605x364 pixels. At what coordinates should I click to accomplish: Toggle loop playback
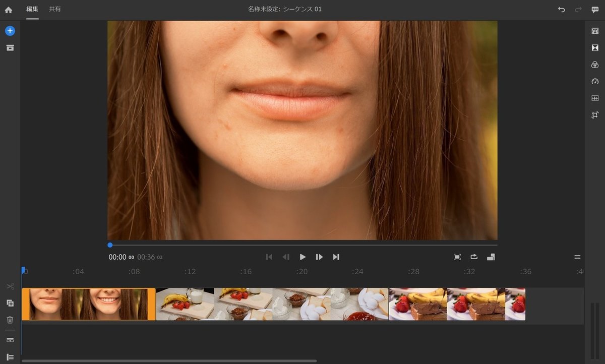[474, 257]
